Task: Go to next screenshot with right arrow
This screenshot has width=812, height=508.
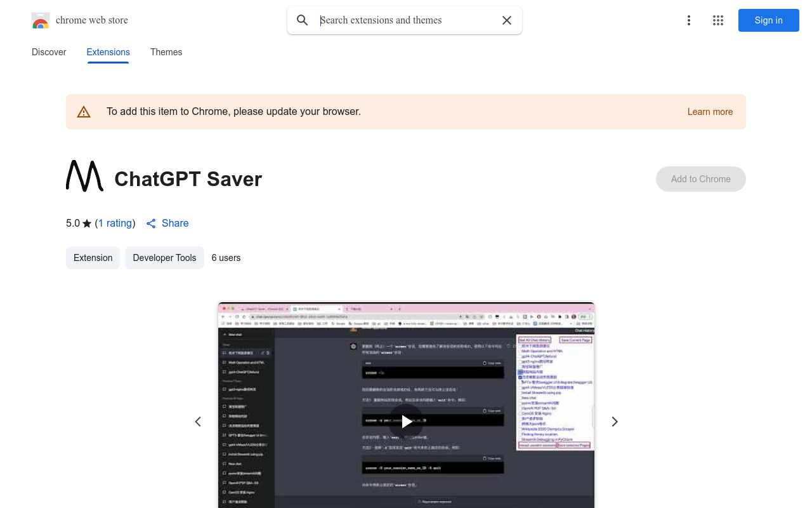Action: click(614, 422)
